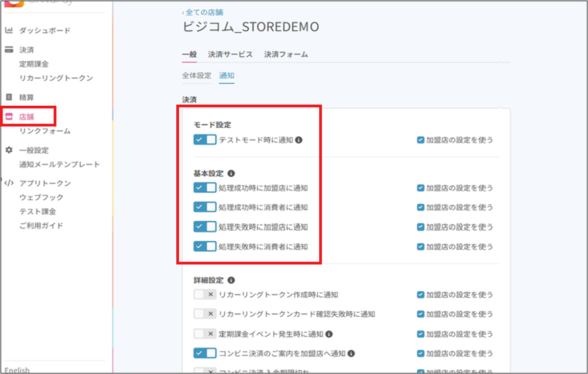Click info icon beside 詳細設定 heading
588x374 pixels.
pos(231,280)
